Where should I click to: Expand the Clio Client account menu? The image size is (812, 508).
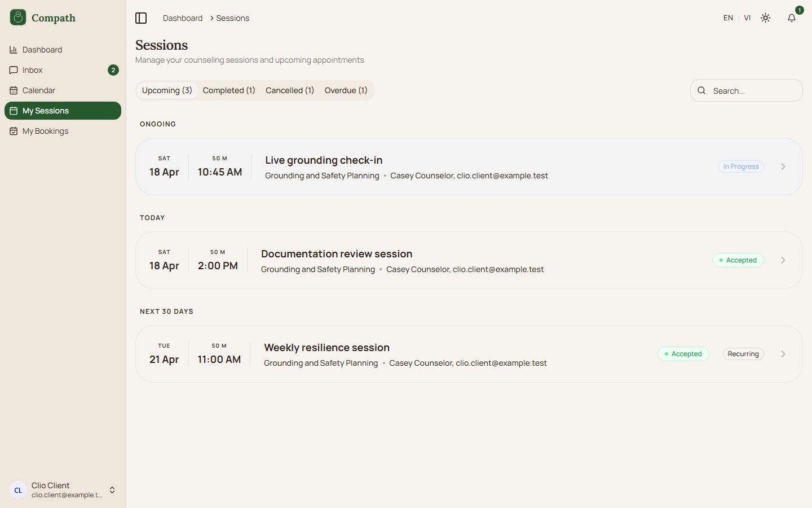[x=112, y=490]
